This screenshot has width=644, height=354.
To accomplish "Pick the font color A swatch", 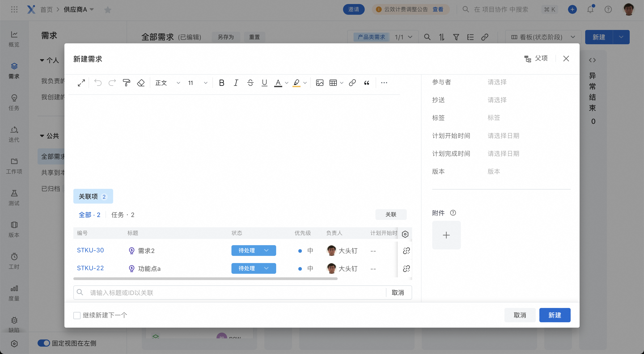I will 278,83.
